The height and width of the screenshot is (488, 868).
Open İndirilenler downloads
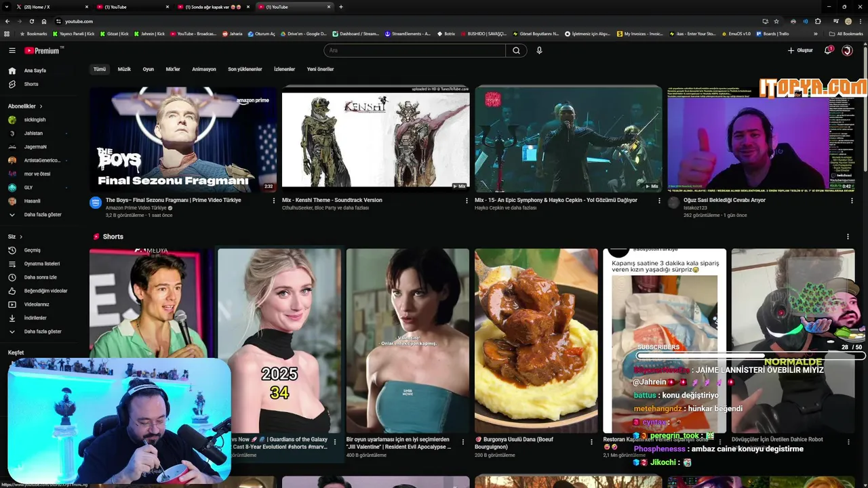point(35,318)
